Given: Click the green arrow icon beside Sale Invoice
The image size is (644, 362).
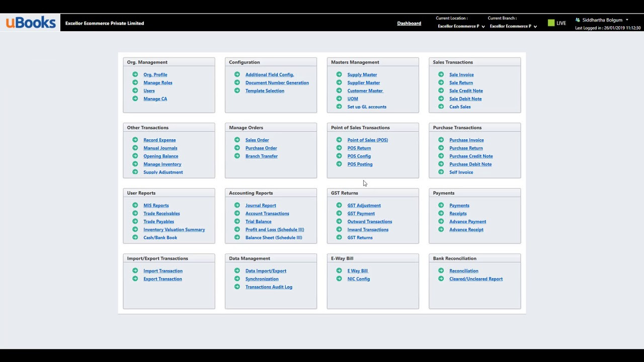Looking at the screenshot, I should point(441,74).
